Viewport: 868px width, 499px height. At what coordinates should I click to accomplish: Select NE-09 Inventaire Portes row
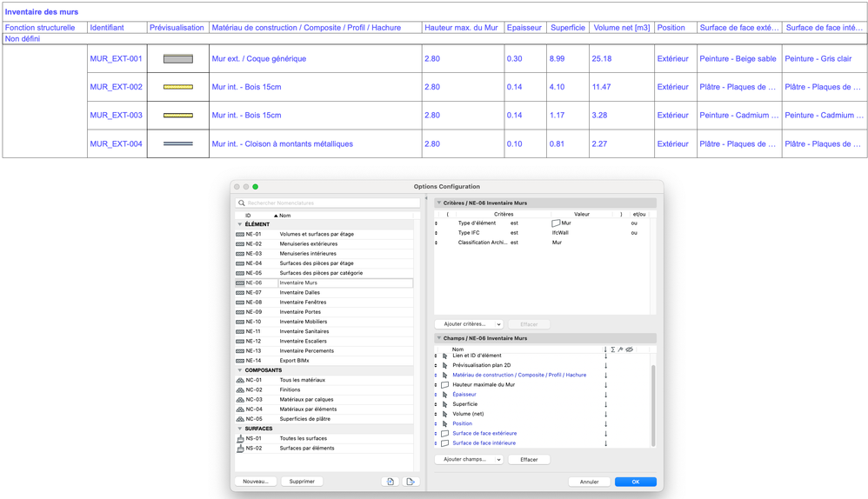(324, 312)
